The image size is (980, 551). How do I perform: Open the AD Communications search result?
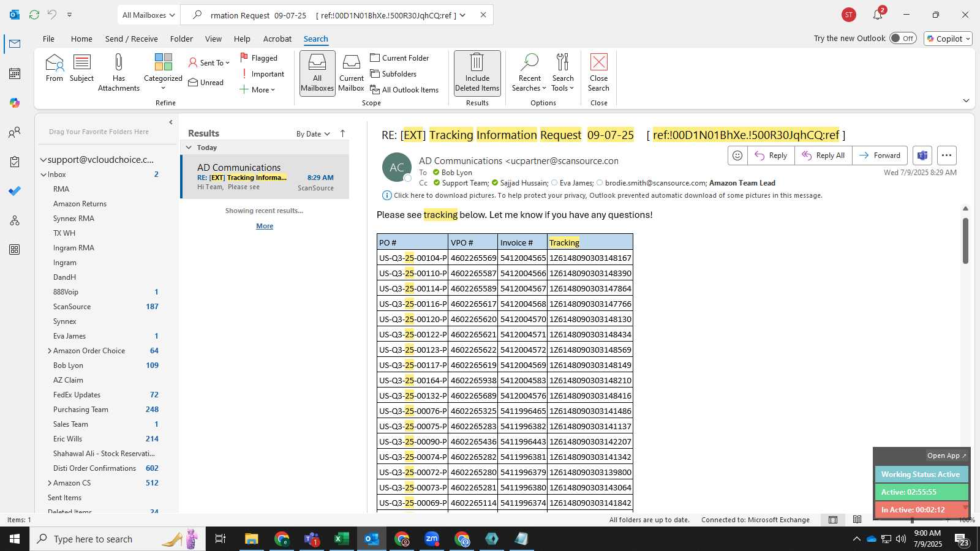[265, 177]
